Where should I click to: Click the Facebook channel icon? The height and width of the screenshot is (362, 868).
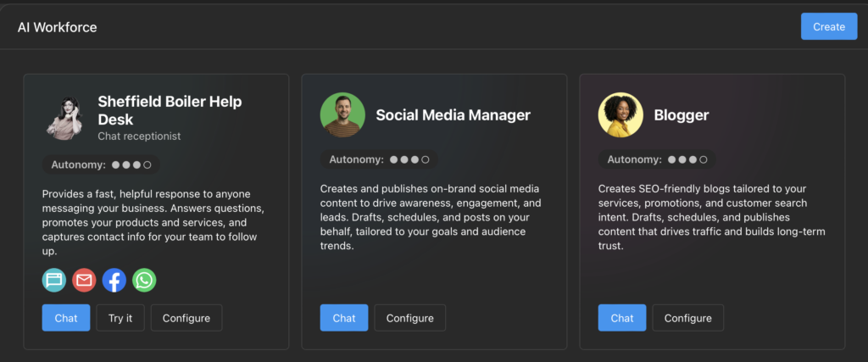[x=114, y=280]
